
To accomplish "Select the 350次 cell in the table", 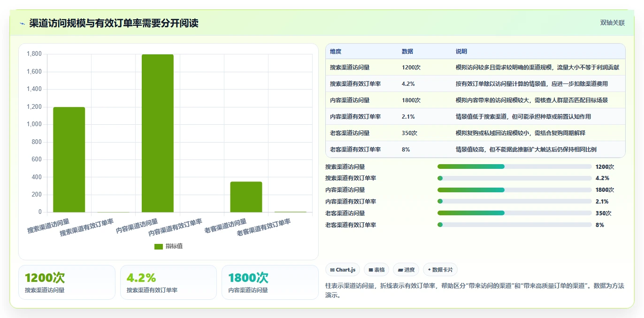I will [x=409, y=133].
